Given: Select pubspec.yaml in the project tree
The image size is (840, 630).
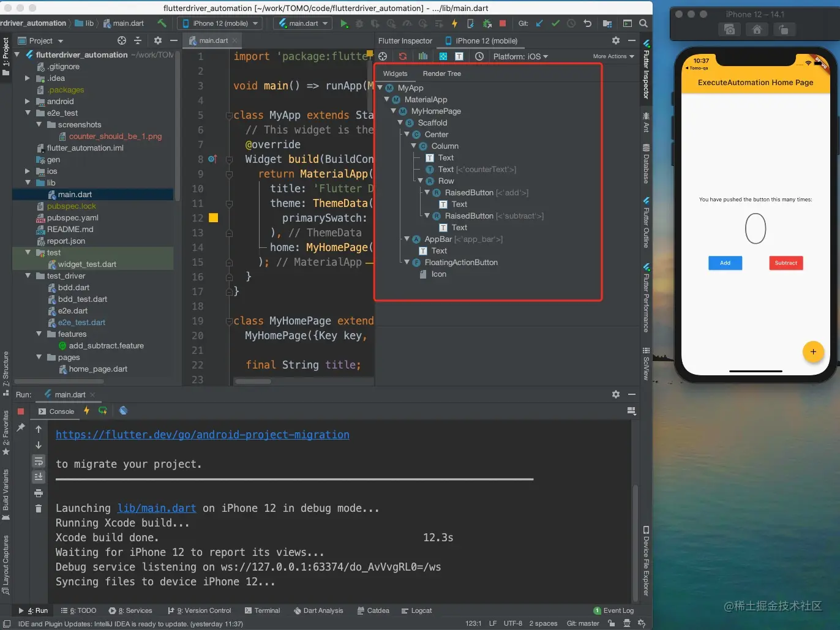Looking at the screenshot, I should 72,217.
